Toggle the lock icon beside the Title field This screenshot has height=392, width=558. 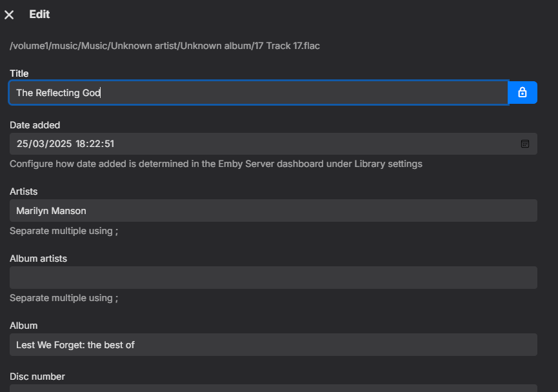(x=523, y=92)
